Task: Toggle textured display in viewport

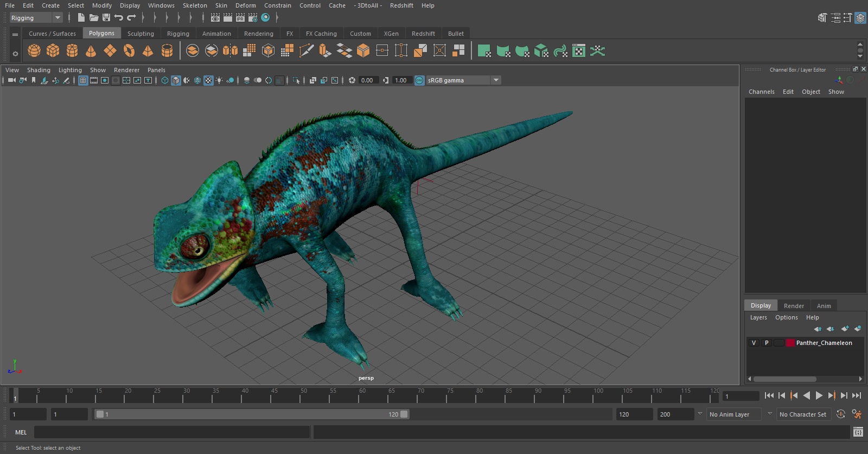Action: point(208,80)
